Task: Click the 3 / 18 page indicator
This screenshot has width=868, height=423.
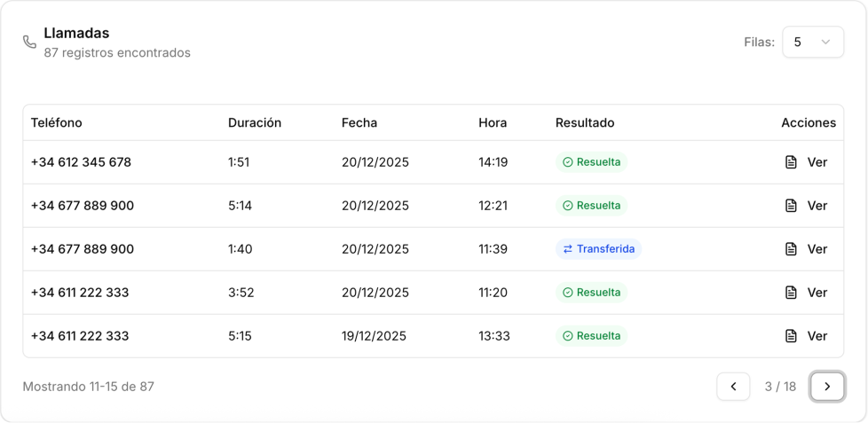Action: coord(780,387)
